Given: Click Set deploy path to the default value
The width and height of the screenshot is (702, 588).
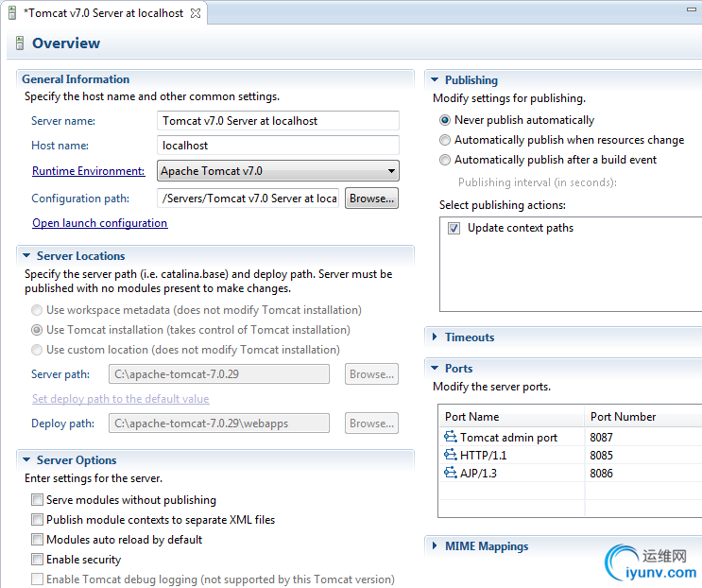Looking at the screenshot, I should click(120, 399).
